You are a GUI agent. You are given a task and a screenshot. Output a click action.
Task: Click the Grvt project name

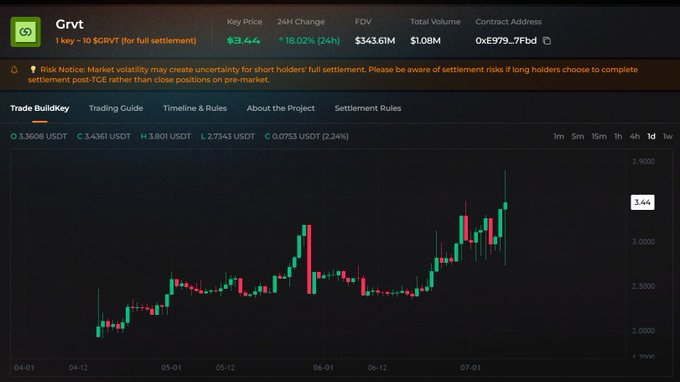pos(69,24)
